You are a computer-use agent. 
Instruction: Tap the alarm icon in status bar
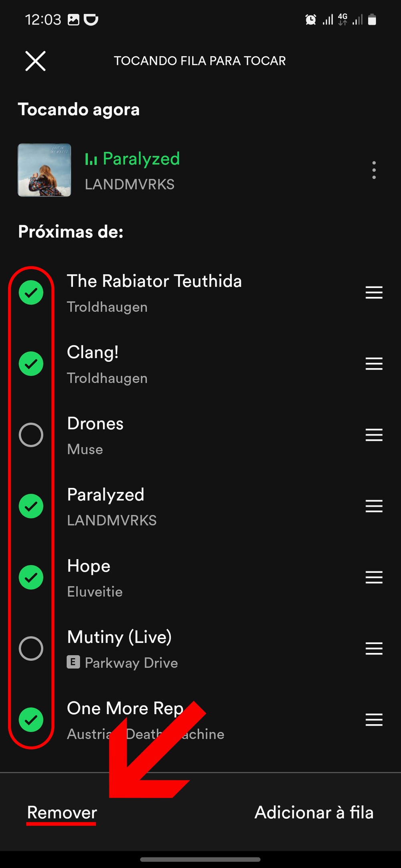pos(310,20)
